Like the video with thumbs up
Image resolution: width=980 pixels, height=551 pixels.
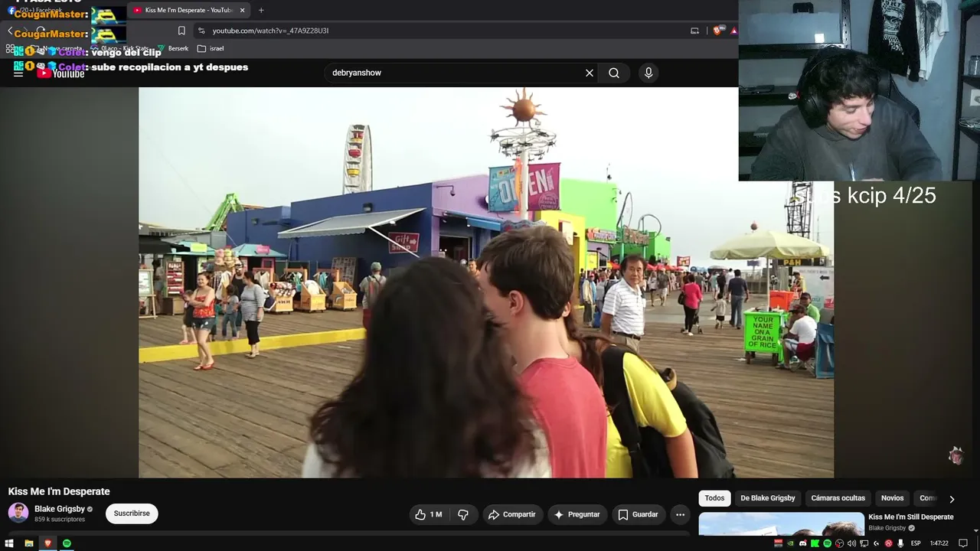pos(428,514)
